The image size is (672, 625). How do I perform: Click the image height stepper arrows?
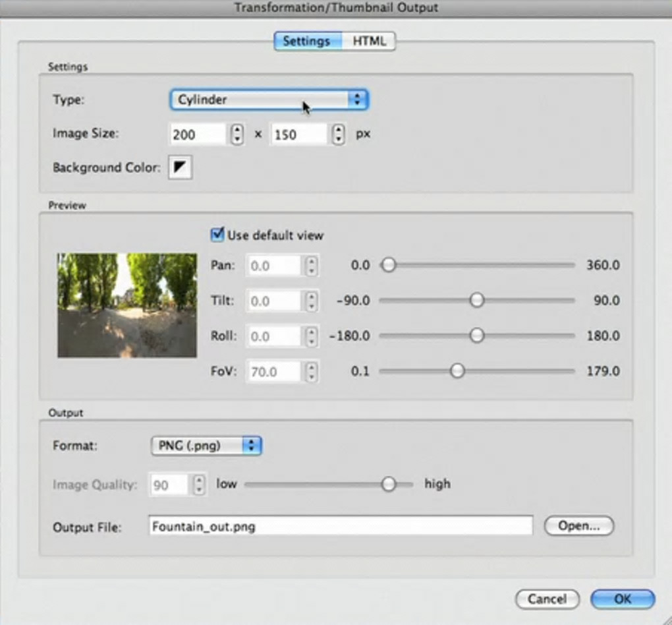[x=339, y=134]
